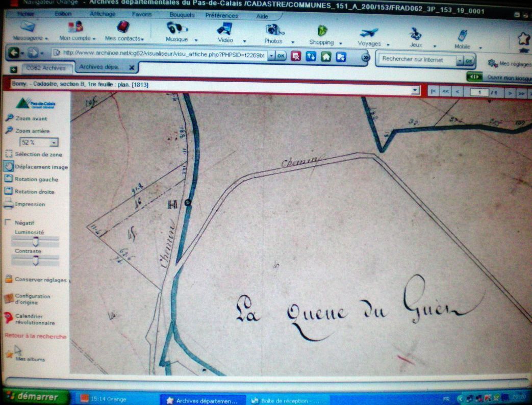Image resolution: width=532 pixels, height=405 pixels.
Task: Open the 52% zoom level dropdown
Action: pyautogui.click(x=54, y=143)
